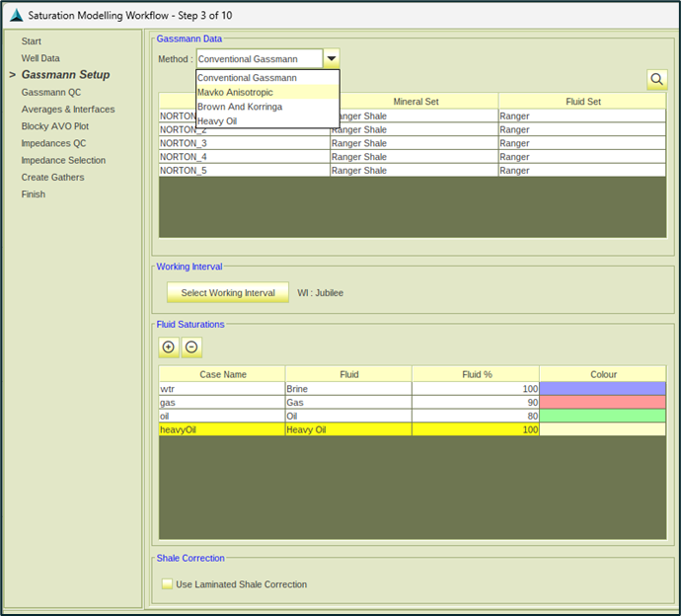Click the Fluid column header
Screen dimensions: 681x616
pyautogui.click(x=348, y=374)
